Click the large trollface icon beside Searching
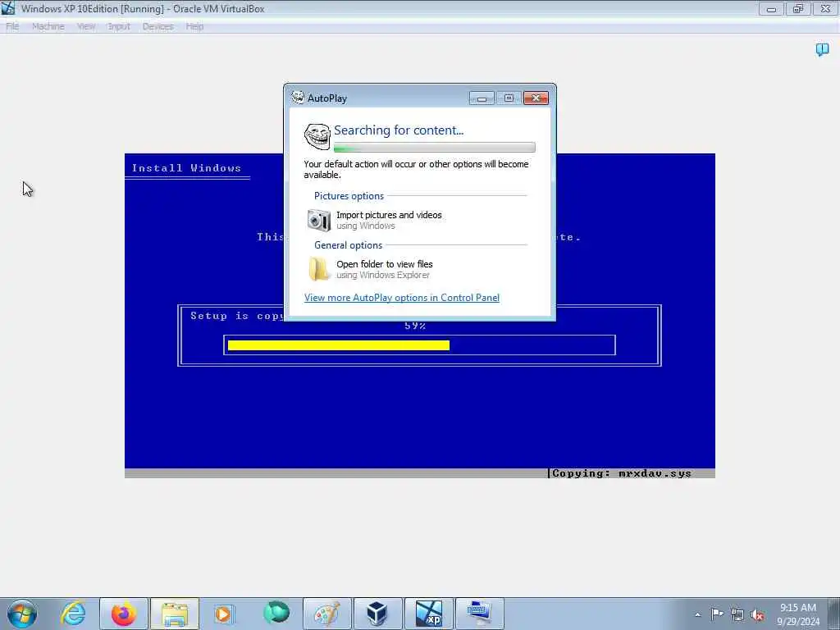Image resolution: width=840 pixels, height=630 pixels. tap(317, 136)
